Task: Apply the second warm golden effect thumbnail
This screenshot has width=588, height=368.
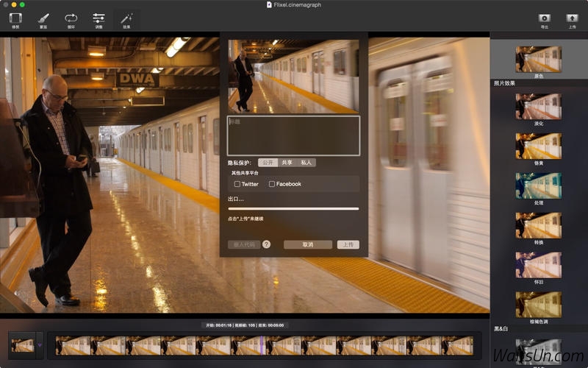Action: coord(539,146)
